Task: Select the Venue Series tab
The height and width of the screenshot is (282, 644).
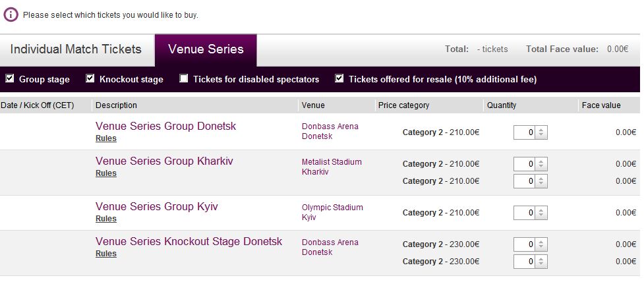Action: click(206, 49)
